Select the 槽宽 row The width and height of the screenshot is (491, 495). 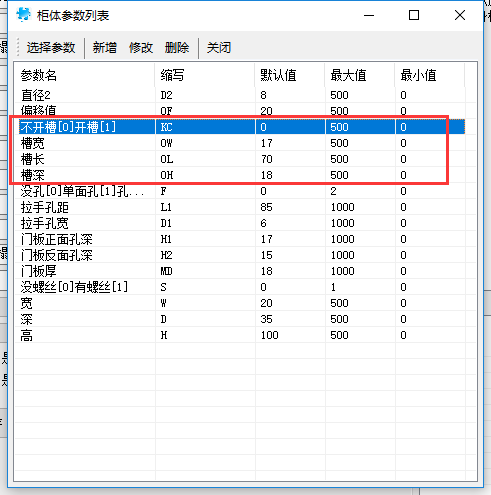[240, 143]
